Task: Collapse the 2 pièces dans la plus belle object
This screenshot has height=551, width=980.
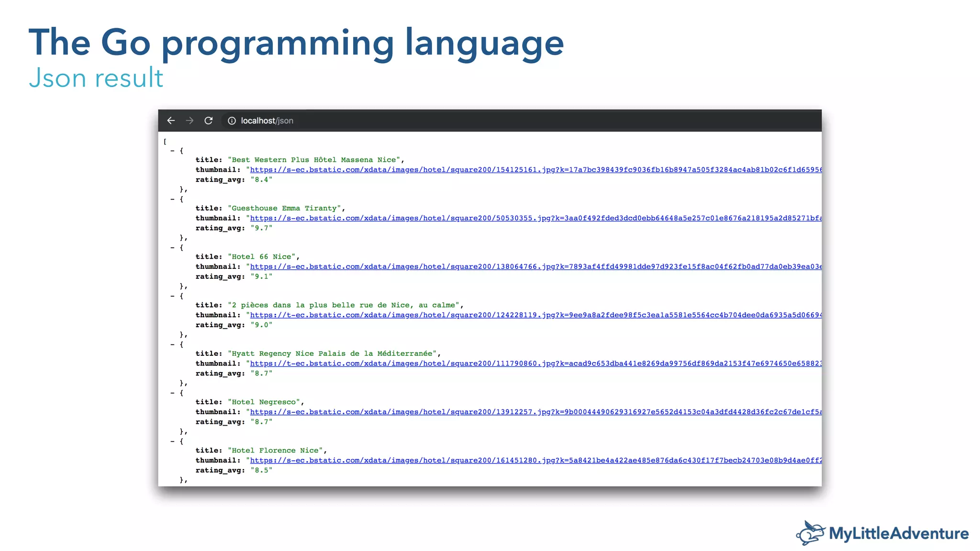Action: [173, 296]
